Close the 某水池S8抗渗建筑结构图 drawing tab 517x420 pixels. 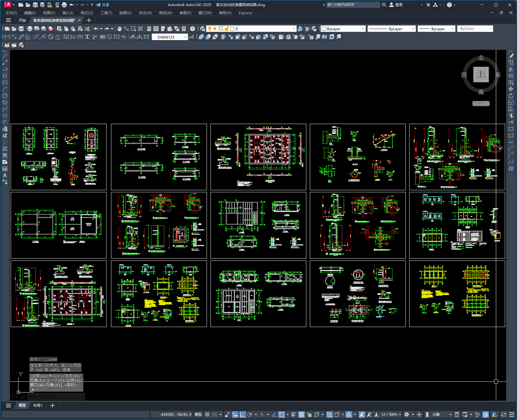click(79, 21)
